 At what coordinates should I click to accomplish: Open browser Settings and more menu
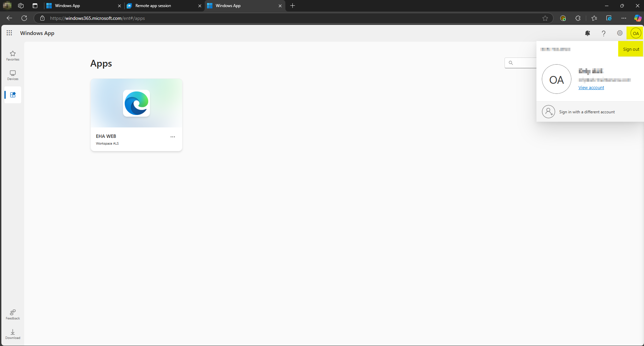(x=624, y=18)
